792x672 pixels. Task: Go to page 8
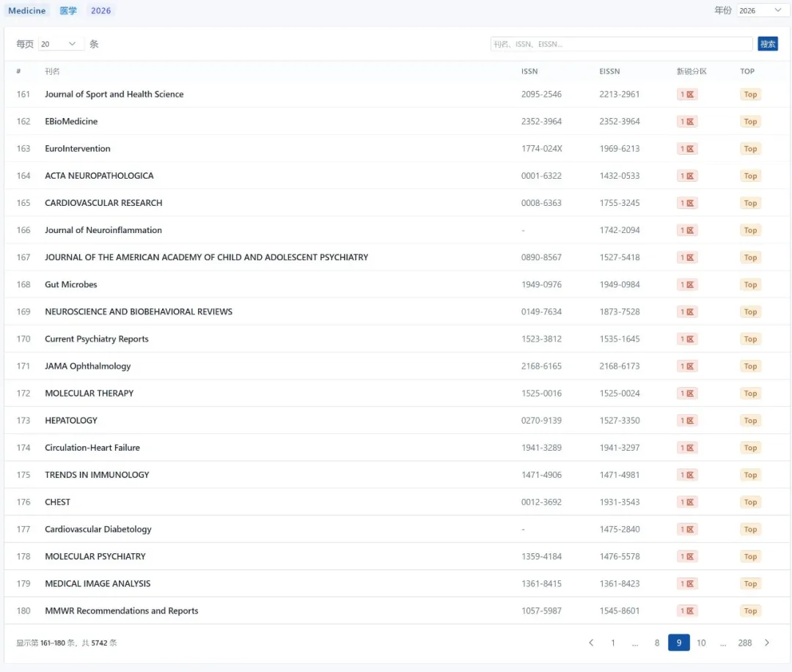pyautogui.click(x=657, y=643)
